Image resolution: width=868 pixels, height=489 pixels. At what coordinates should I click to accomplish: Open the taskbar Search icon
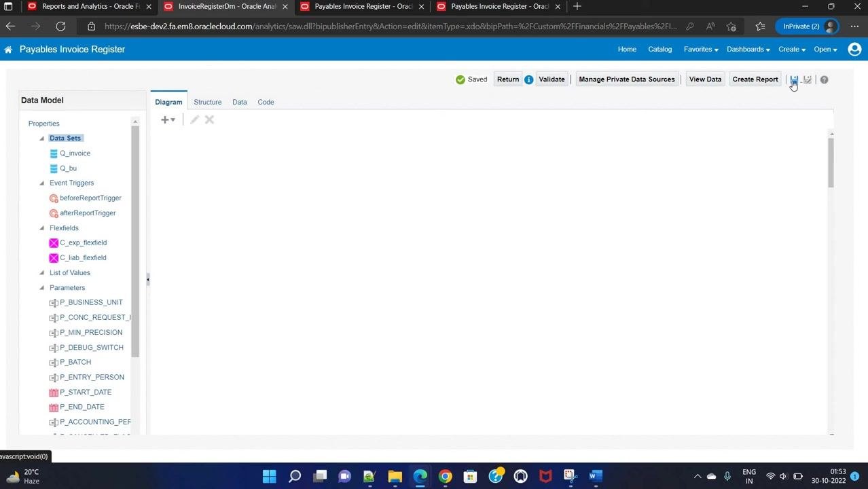click(295, 476)
